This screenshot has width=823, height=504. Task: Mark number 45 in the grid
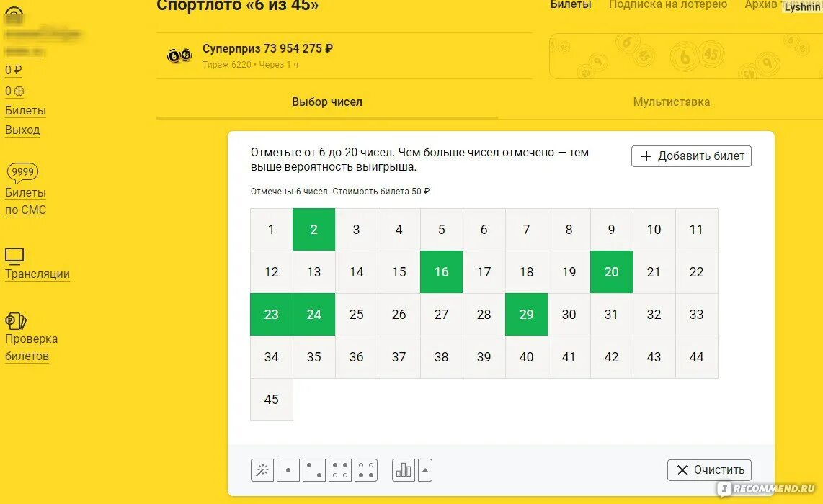272,399
